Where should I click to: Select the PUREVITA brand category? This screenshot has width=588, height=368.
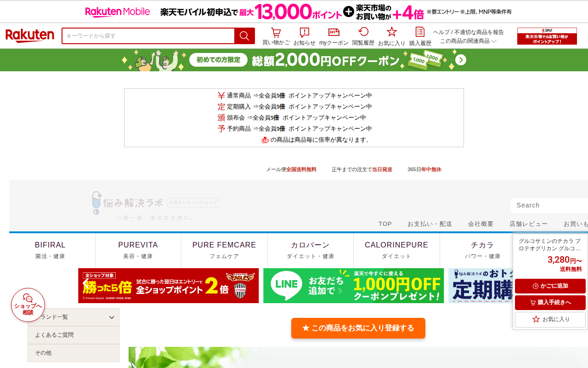pyautogui.click(x=138, y=250)
